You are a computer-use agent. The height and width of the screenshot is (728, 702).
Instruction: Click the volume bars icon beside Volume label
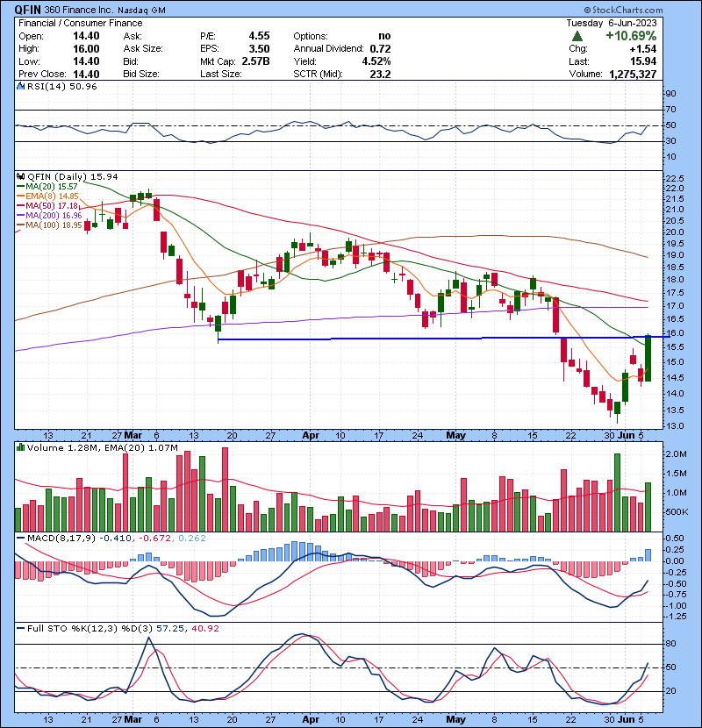pos(20,447)
